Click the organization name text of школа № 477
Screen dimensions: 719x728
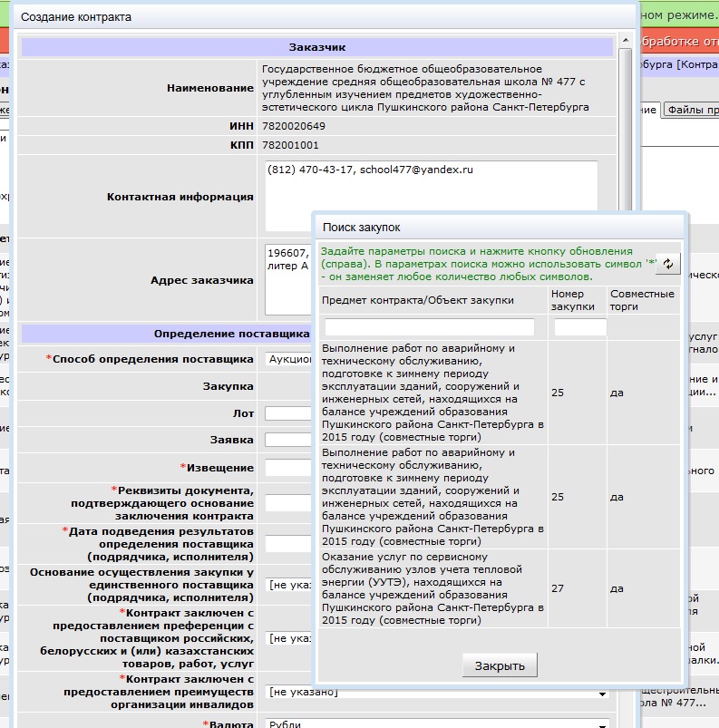pos(425,88)
